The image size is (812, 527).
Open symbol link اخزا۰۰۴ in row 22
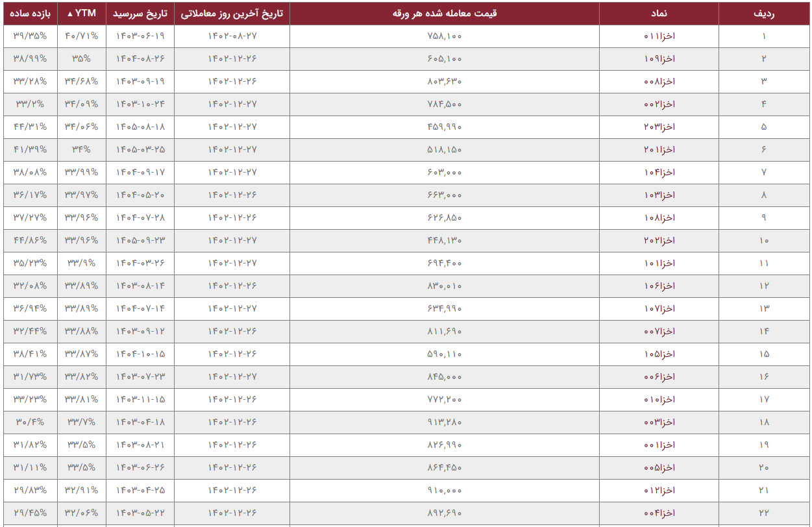tap(659, 513)
